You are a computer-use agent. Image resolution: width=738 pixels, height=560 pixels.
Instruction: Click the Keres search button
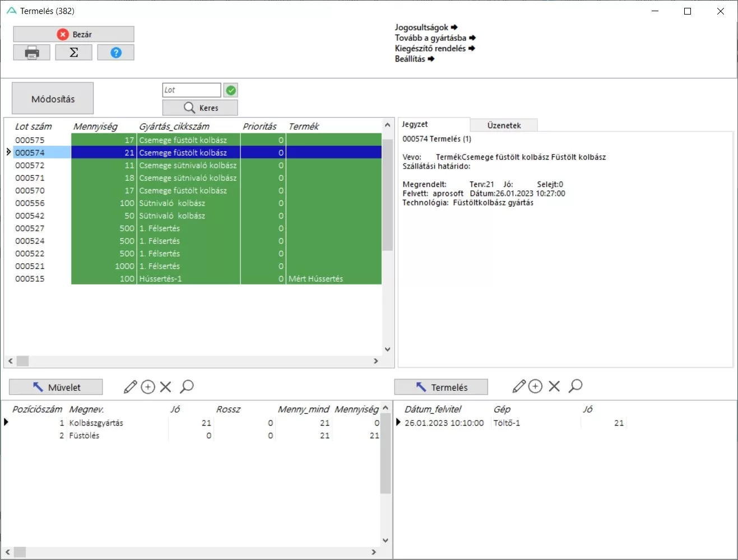200,108
